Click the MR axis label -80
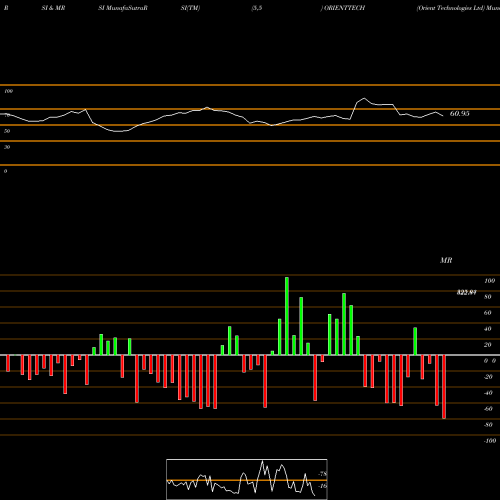 pos(488,425)
